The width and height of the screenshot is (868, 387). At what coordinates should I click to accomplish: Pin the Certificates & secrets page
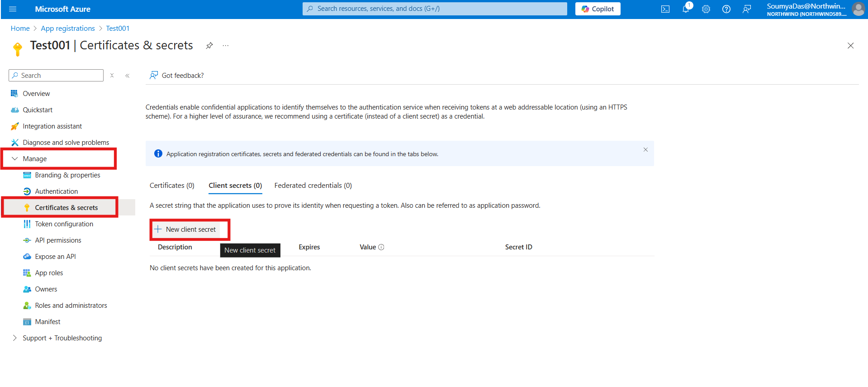tap(209, 46)
